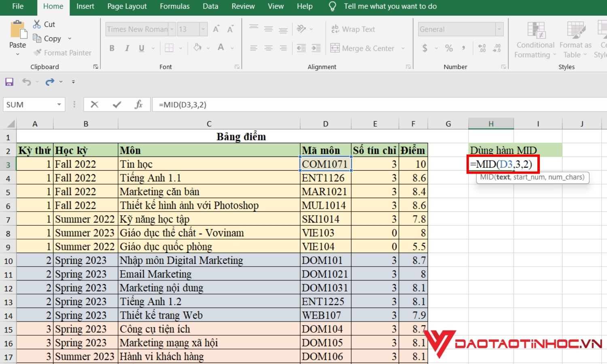The width and height of the screenshot is (607, 364).
Task: Open the Fill Color swatch dropdown
Action: pyautogui.click(x=208, y=48)
